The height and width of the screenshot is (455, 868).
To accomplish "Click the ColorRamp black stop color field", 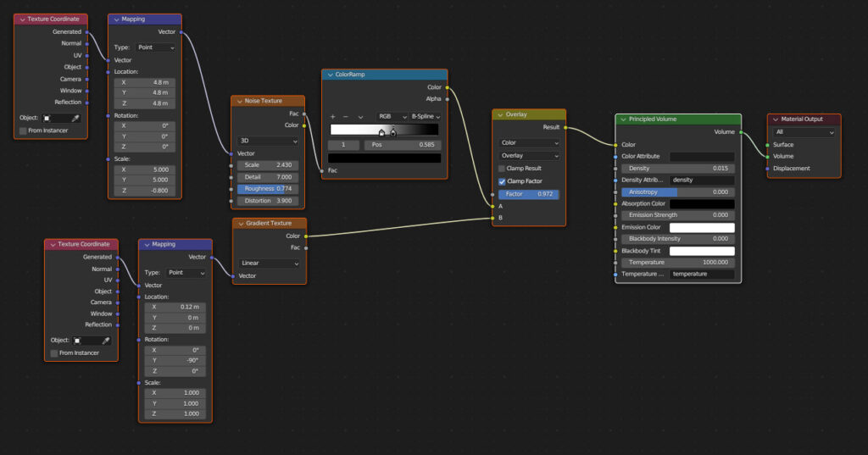I will tap(385, 158).
